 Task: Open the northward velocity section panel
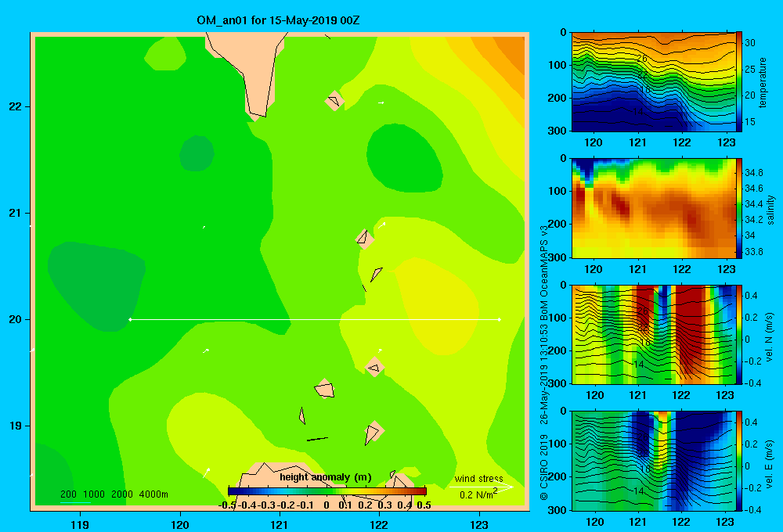tap(654, 334)
